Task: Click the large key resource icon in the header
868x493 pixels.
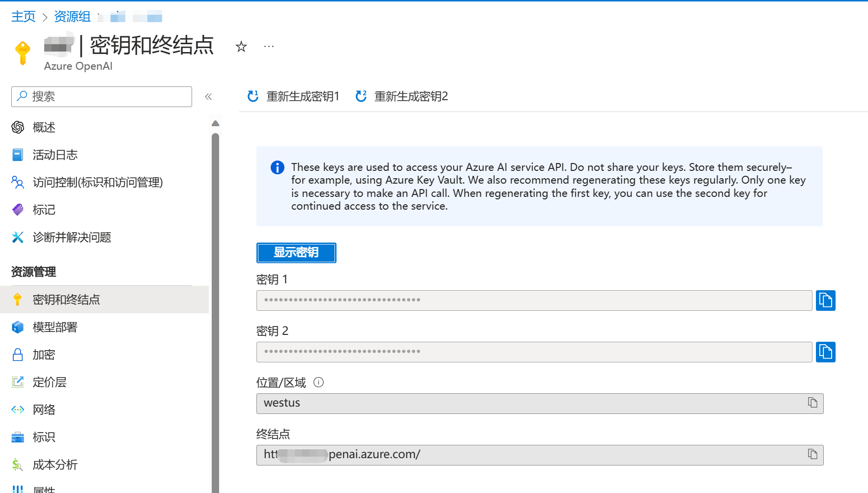Action: [23, 53]
